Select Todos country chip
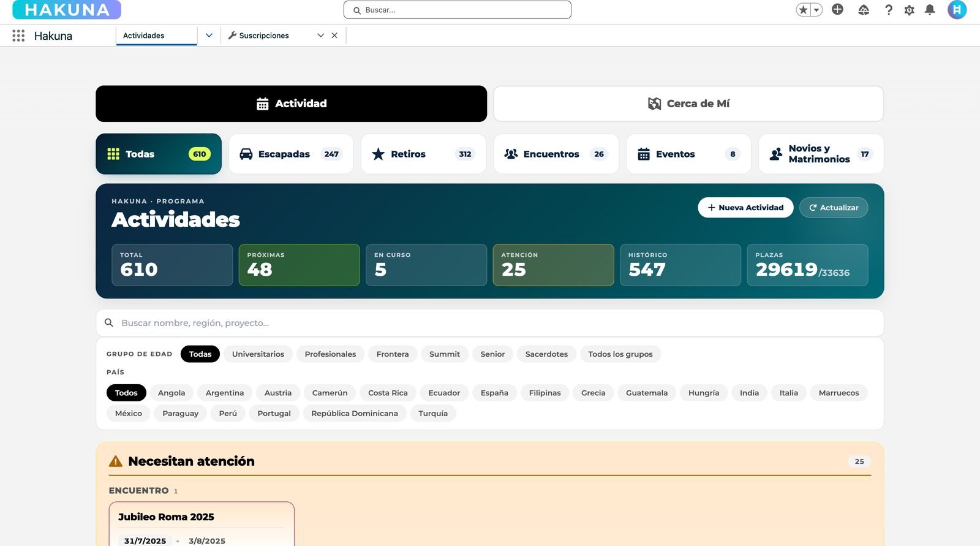Viewport: 980px width, 546px height. tap(126, 393)
